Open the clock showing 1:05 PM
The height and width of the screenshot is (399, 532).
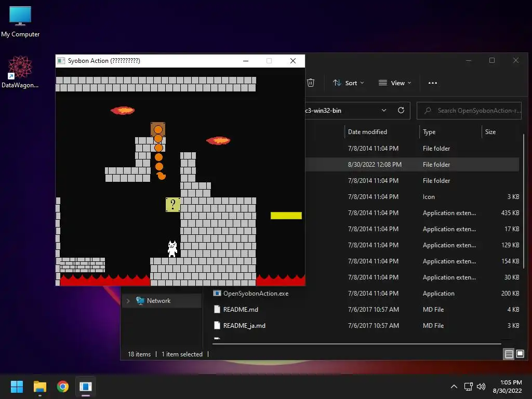tap(507, 387)
